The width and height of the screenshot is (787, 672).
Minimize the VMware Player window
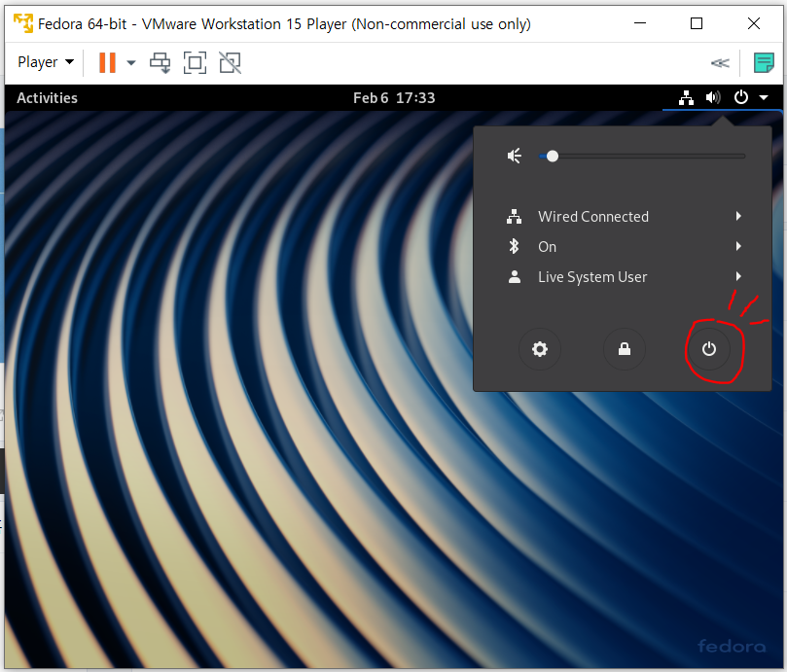click(640, 23)
